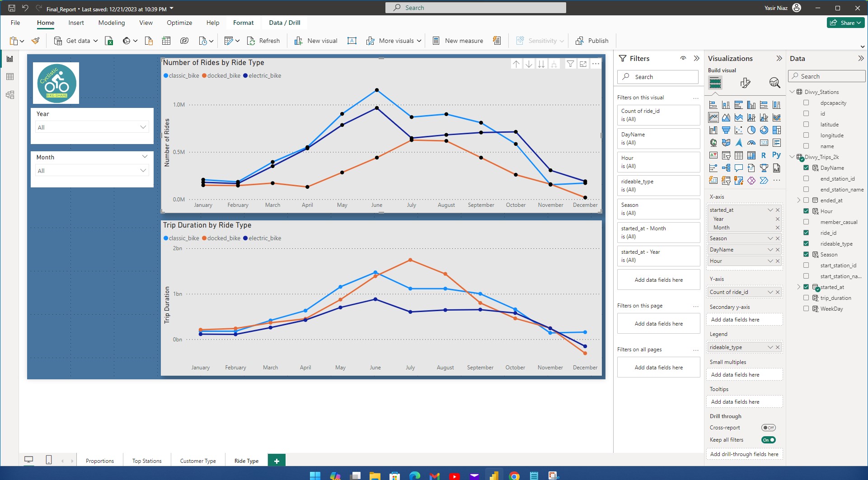The image size is (868, 480).
Task: Switch to Top Stations page tab
Action: pos(147,461)
